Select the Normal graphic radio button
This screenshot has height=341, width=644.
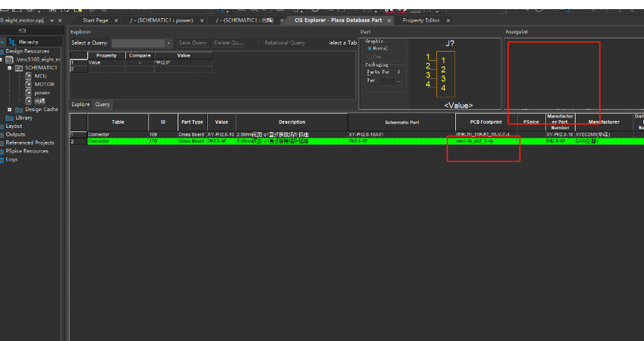point(370,48)
